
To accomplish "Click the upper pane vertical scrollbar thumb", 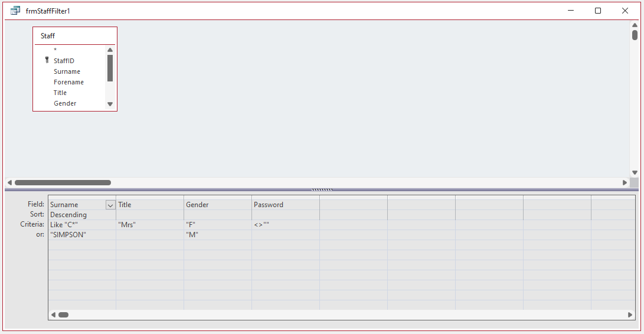I will 635,35.
